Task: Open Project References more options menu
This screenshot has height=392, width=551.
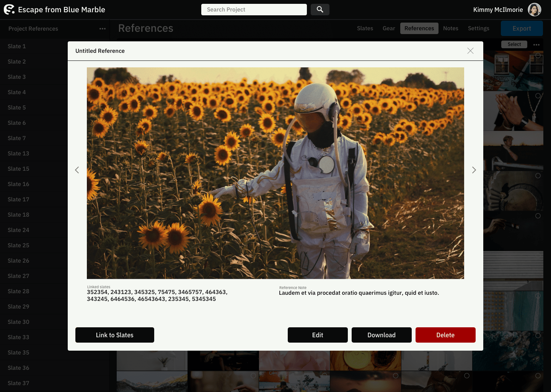Action: (102, 29)
